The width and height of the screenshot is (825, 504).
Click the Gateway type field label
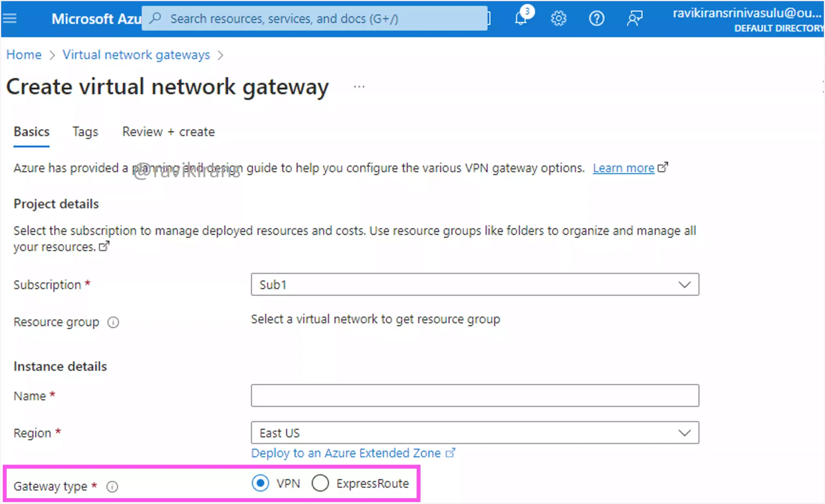tap(50, 486)
